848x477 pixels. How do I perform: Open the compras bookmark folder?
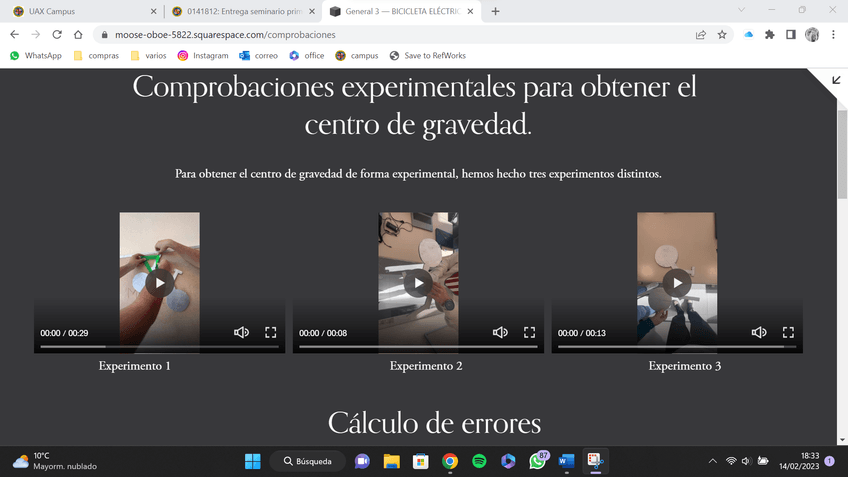click(x=96, y=56)
